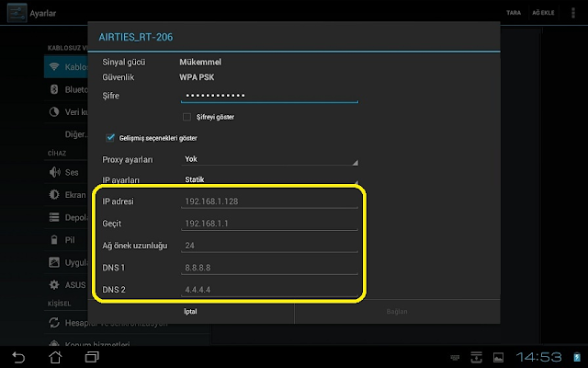Focus the DNS 2 field
This screenshot has height=368, width=588.
(x=269, y=290)
